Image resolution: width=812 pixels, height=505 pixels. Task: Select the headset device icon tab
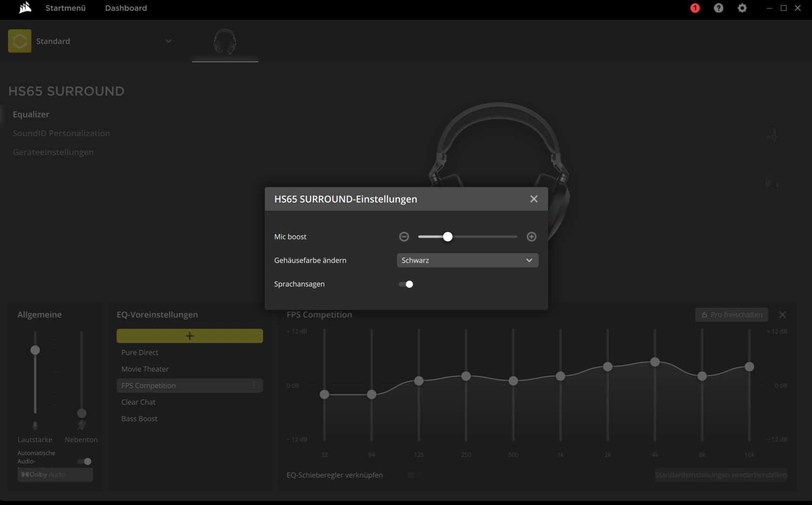[225, 42]
